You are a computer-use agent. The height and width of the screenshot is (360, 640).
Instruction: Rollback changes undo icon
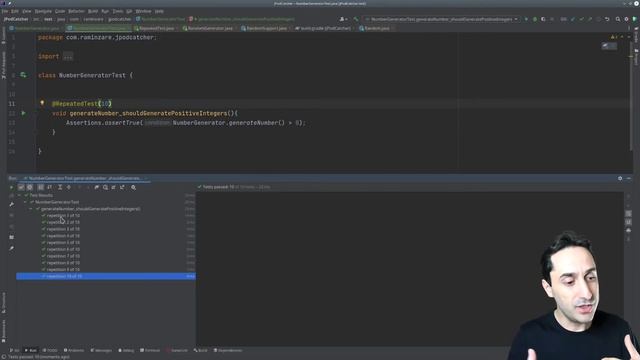[607, 19]
